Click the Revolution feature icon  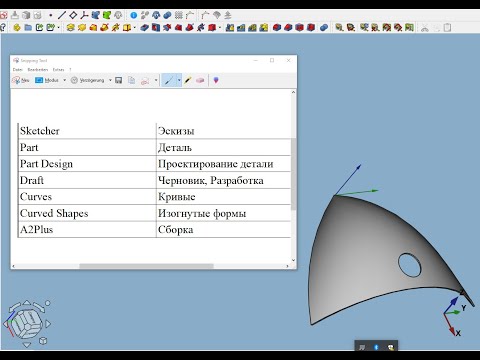[82, 28]
